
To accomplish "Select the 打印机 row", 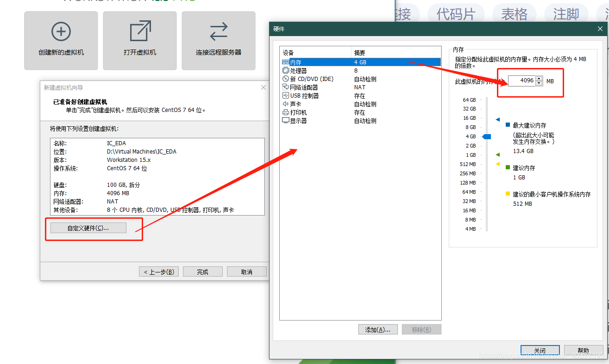I will (360, 112).
